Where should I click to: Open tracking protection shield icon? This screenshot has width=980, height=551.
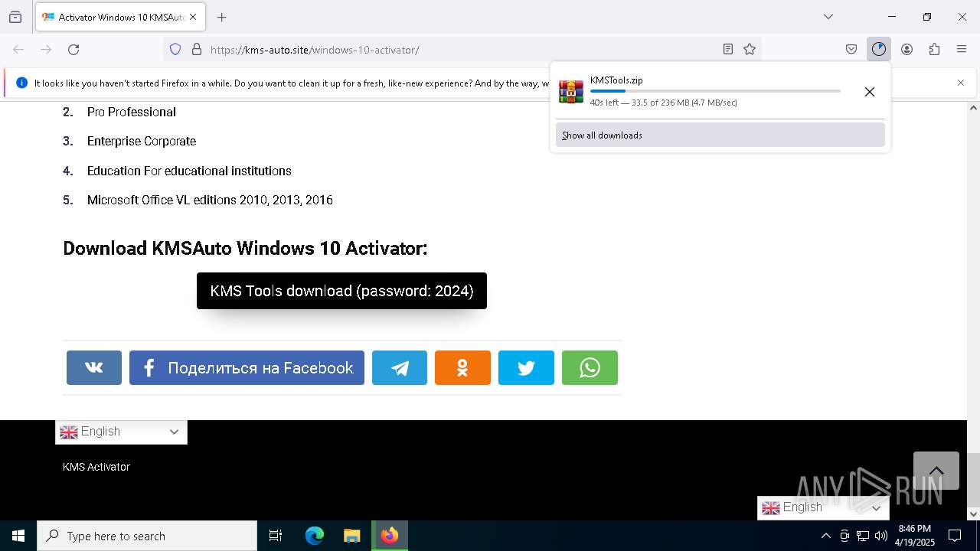point(175,50)
